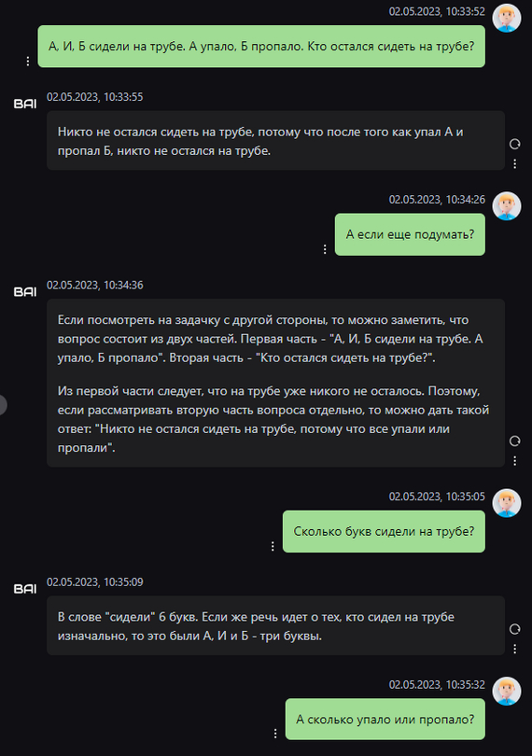Regenerate the 10:35:09 bot reply
Screen dimensions: 532x756
(x=514, y=629)
